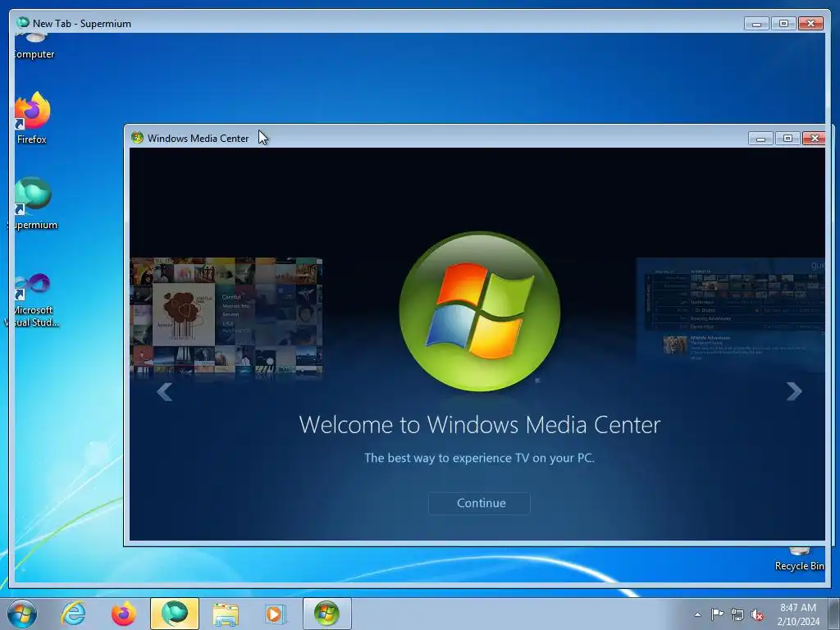
Task: Click Show desktop button at taskbar end
Action: pos(834,614)
